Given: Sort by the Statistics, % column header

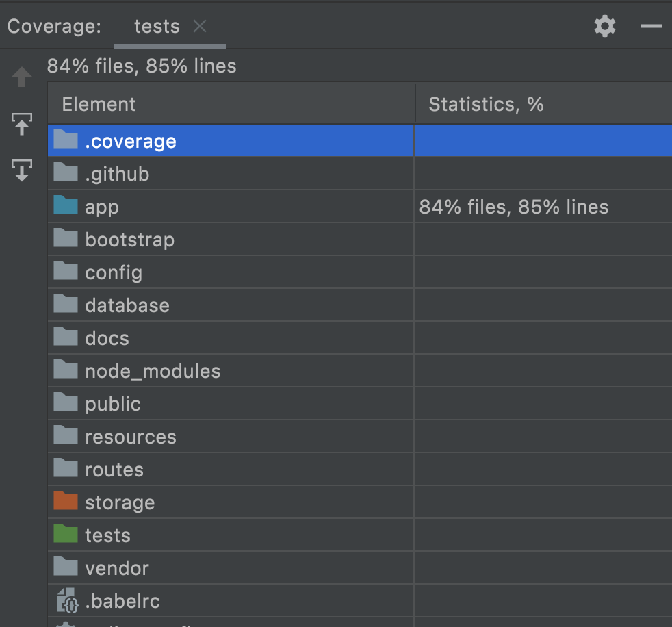Looking at the screenshot, I should 486,104.
